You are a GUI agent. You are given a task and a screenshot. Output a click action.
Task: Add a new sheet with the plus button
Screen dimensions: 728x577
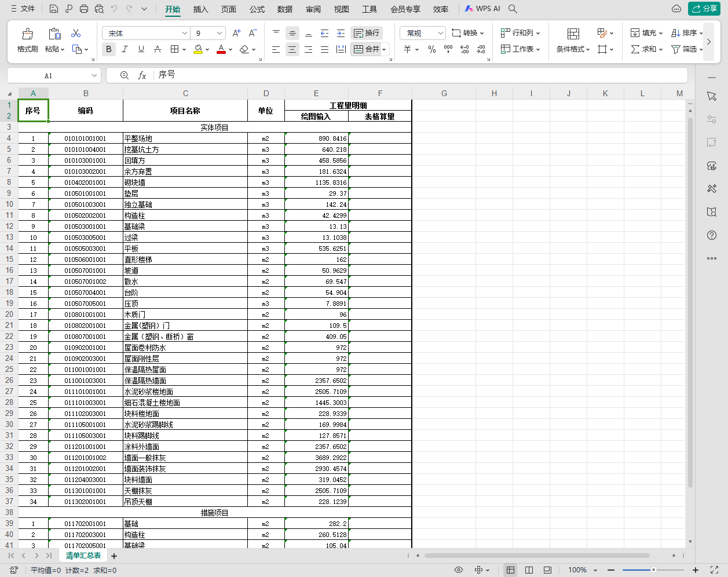pyautogui.click(x=114, y=556)
